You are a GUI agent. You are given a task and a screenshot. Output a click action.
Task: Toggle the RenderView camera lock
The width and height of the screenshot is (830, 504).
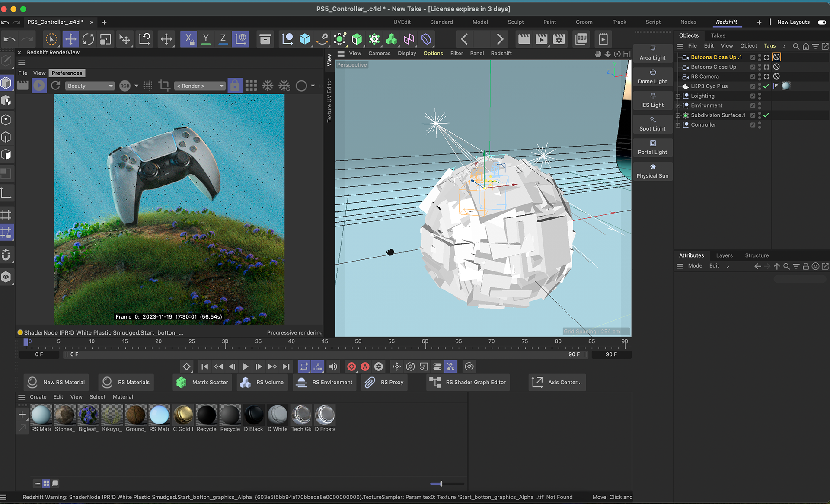pos(235,86)
